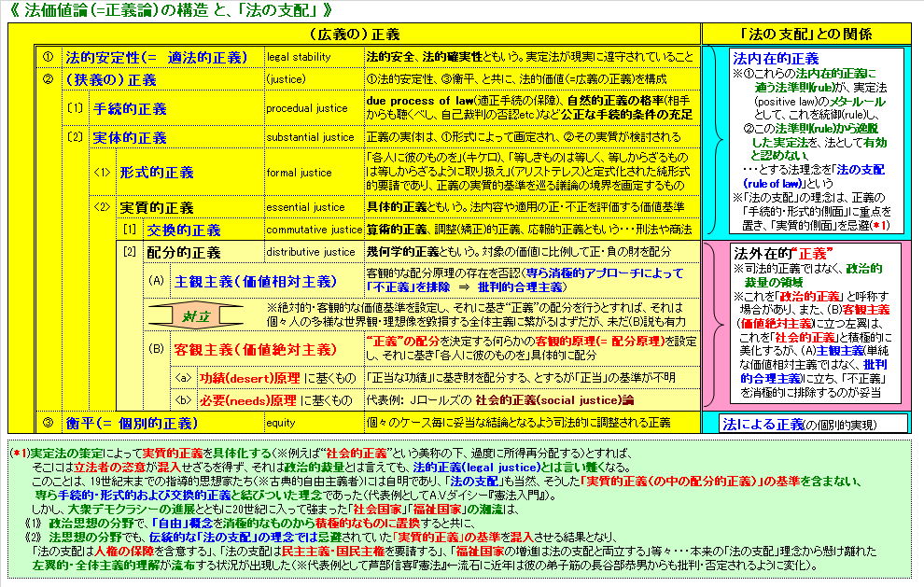This screenshot has height=587, width=924.
Task: Click the English term 'commutative justice'
Action: point(314,230)
